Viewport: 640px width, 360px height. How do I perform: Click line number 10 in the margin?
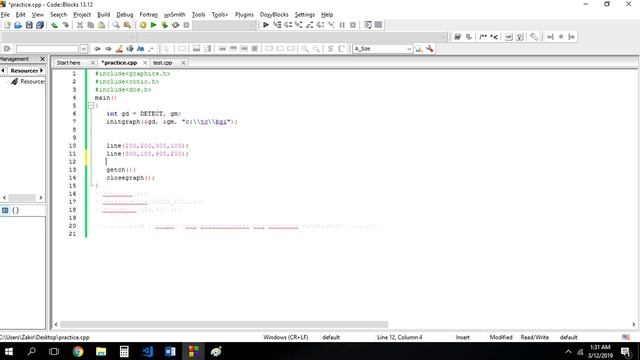[72, 146]
